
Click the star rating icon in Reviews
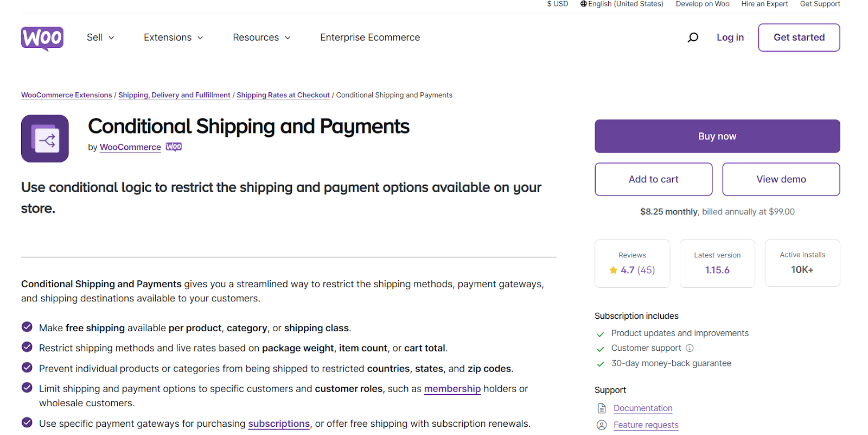coord(613,270)
